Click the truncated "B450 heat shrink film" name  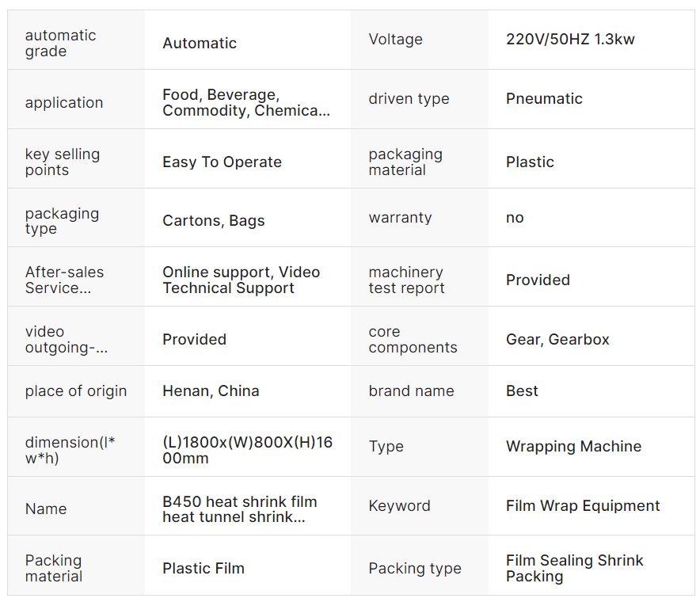(x=239, y=509)
